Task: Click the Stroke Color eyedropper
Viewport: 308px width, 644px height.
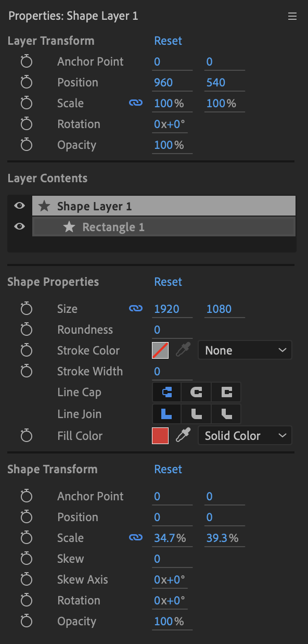Action: point(183,350)
